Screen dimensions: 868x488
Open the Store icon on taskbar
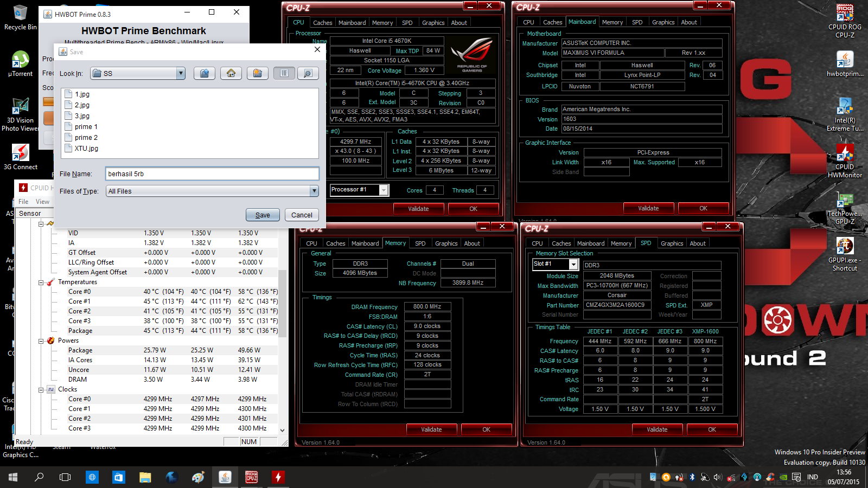pyautogui.click(x=118, y=477)
